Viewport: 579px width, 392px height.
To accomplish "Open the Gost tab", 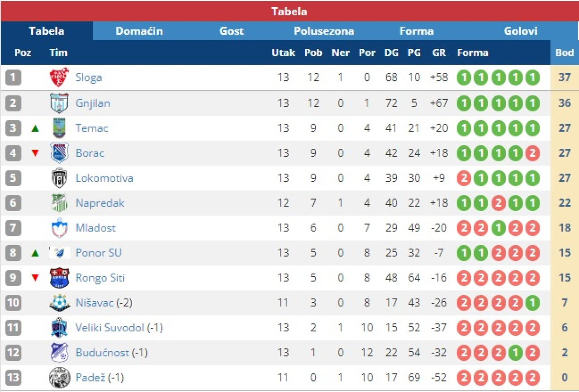I will point(232,31).
